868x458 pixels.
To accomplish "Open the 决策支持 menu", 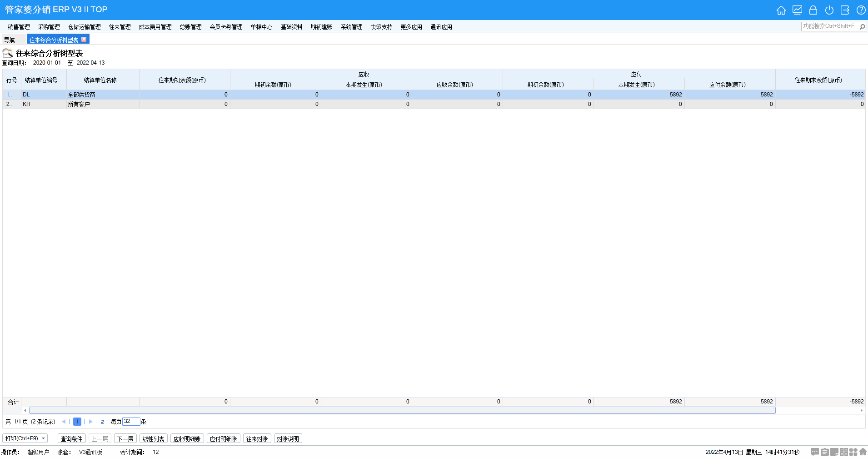I will coord(381,27).
